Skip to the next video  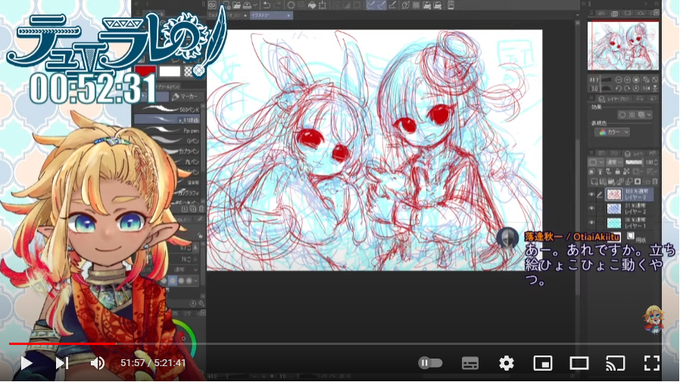coord(62,363)
